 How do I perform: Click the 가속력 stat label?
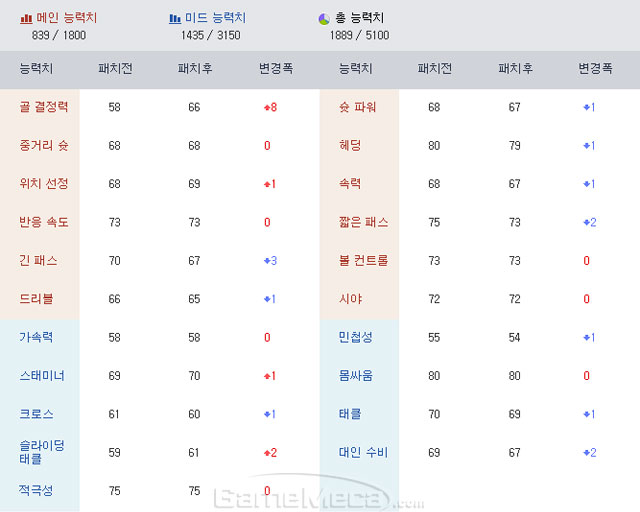pyautogui.click(x=36, y=337)
